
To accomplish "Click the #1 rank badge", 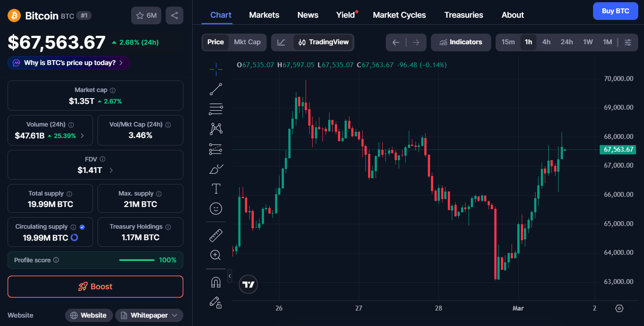I will coord(84,15).
